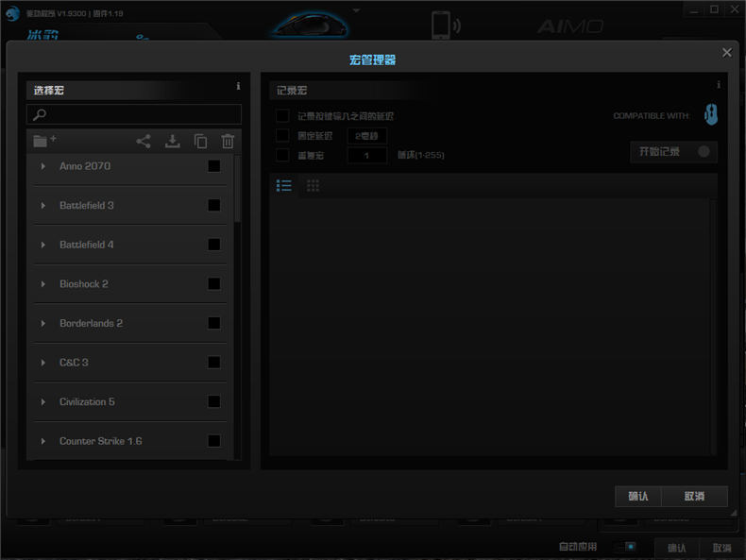
Task: Check the Battlefield 3 checkbox
Action: tap(214, 205)
